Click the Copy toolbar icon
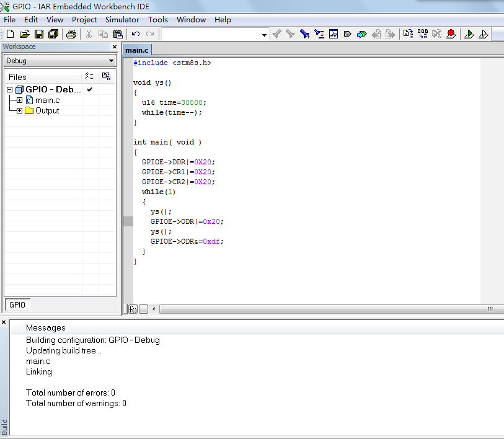 point(103,33)
